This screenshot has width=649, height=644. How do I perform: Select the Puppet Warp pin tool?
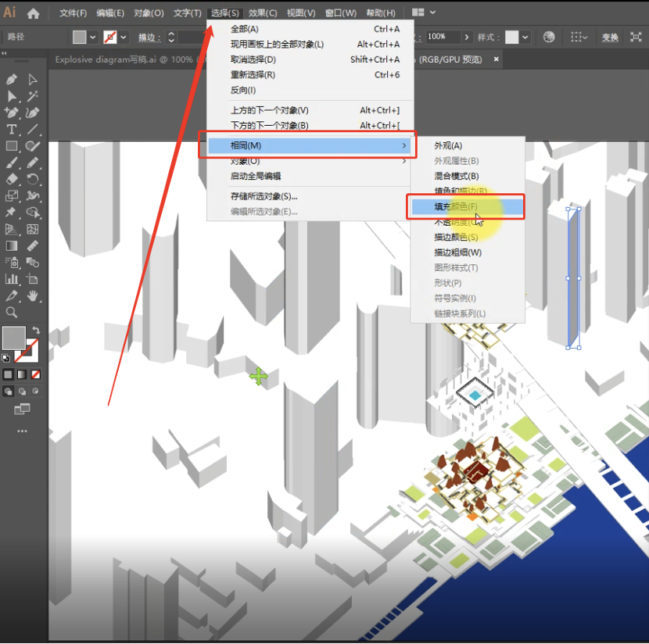point(12,212)
